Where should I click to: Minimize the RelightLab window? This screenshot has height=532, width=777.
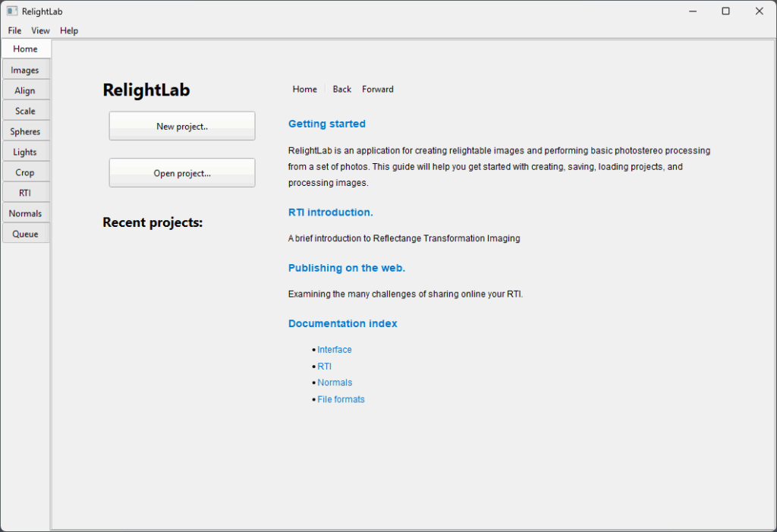pos(693,11)
